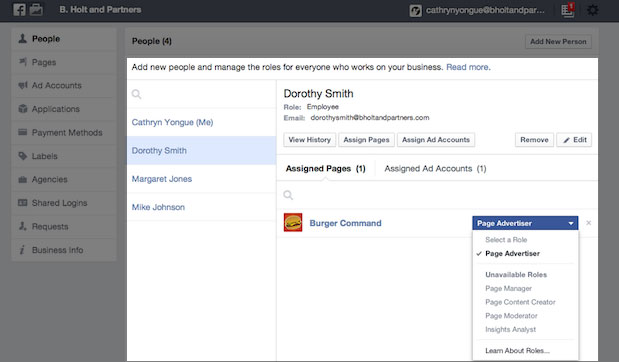Open the Read more link
The image size is (619, 362).
[x=468, y=67]
